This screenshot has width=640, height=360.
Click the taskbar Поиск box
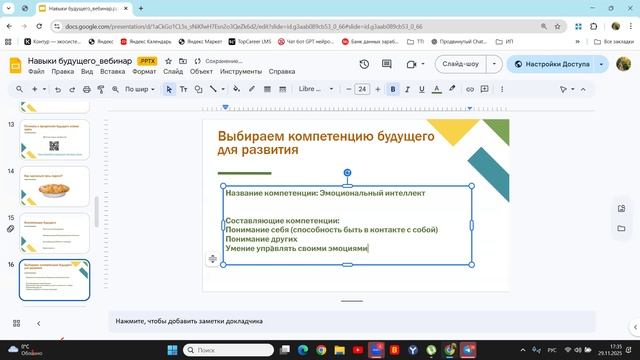point(229,350)
